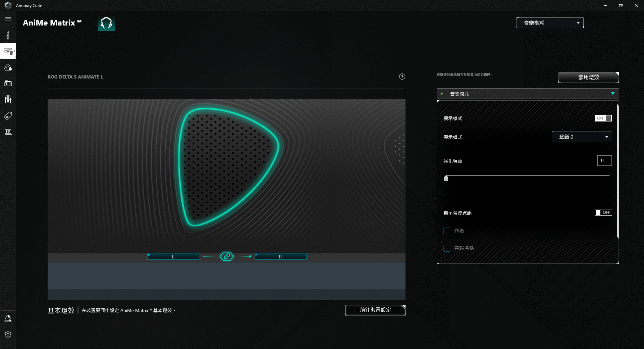
Task: Open the Scenario Profiles sliders icon
Action: click(x=8, y=99)
